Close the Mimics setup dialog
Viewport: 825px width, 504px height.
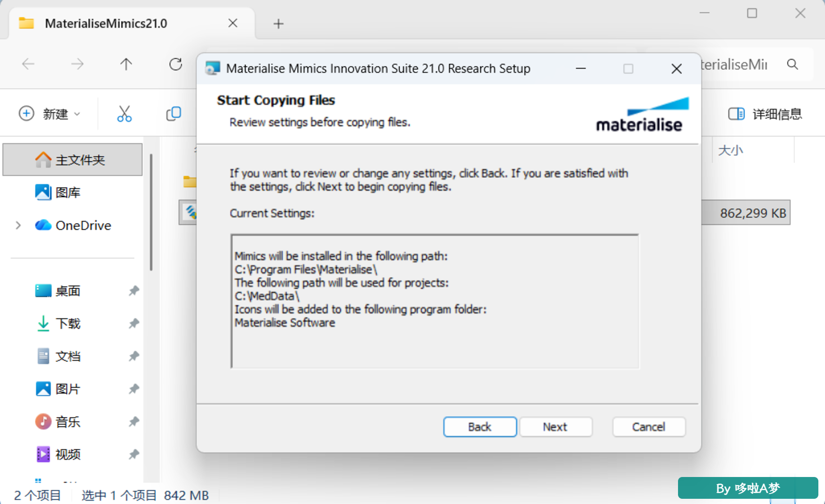pos(677,69)
